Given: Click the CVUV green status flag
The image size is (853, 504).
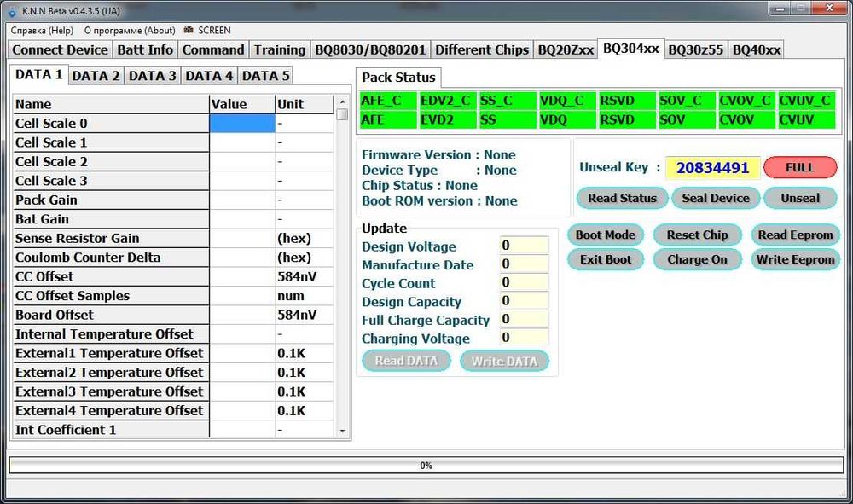Looking at the screenshot, I should coord(806,119).
